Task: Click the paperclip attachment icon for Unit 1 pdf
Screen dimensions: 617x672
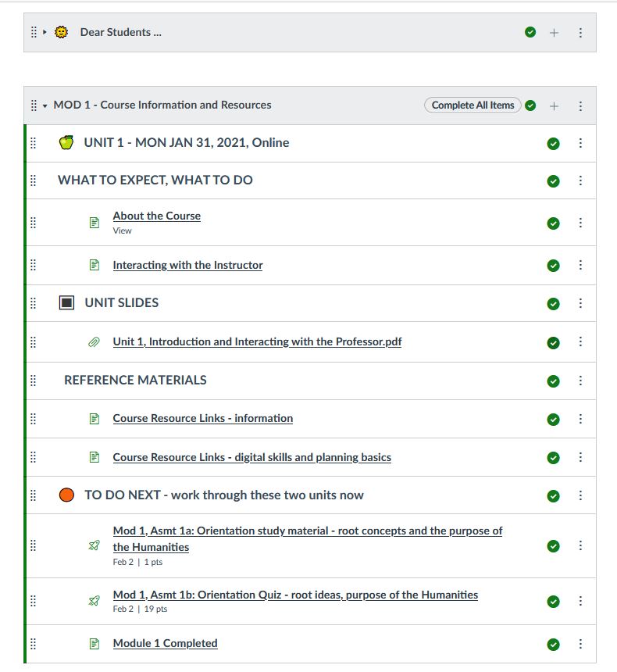Action: 94,342
